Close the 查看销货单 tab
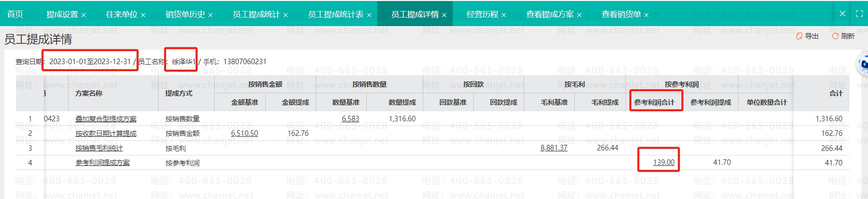 click(646, 15)
